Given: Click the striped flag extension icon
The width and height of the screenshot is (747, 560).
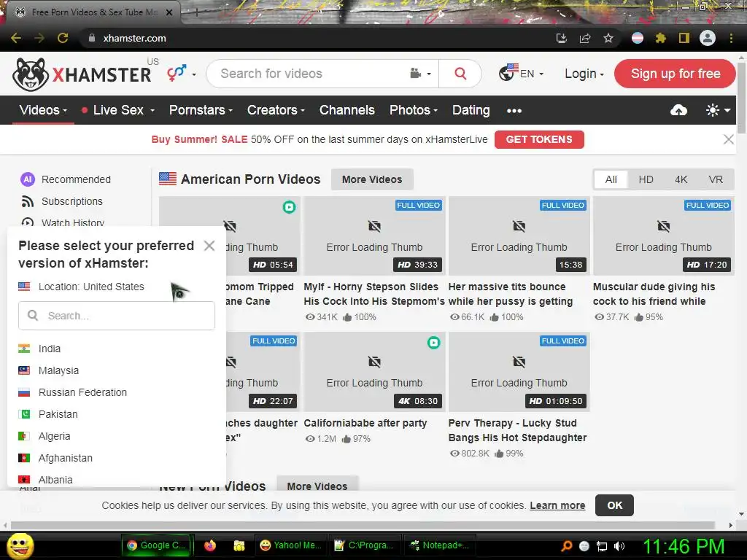Looking at the screenshot, I should pos(638,38).
